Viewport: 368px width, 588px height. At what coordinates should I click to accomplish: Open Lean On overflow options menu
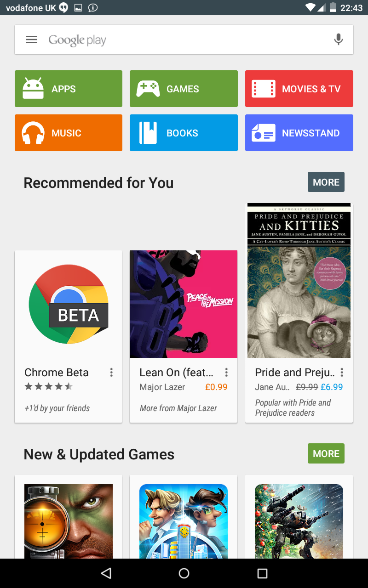(226, 373)
